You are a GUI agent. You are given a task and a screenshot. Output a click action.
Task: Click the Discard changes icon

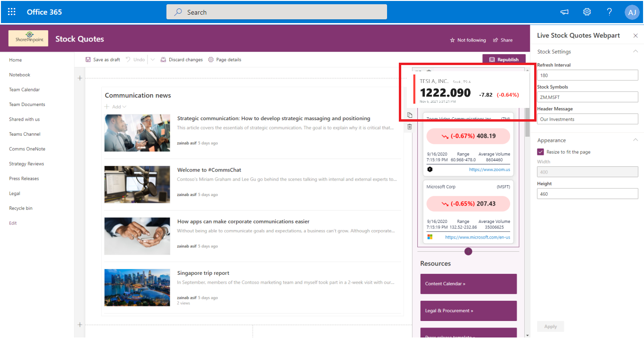163,60
